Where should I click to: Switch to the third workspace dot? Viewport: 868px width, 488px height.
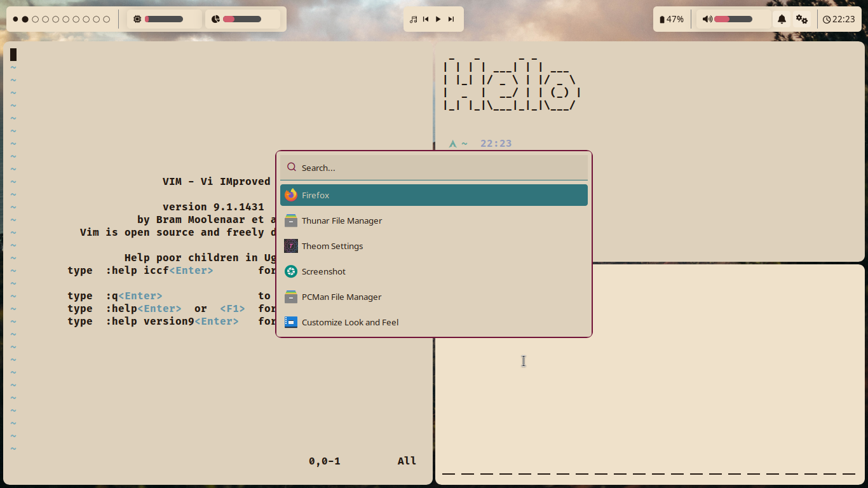(x=36, y=19)
